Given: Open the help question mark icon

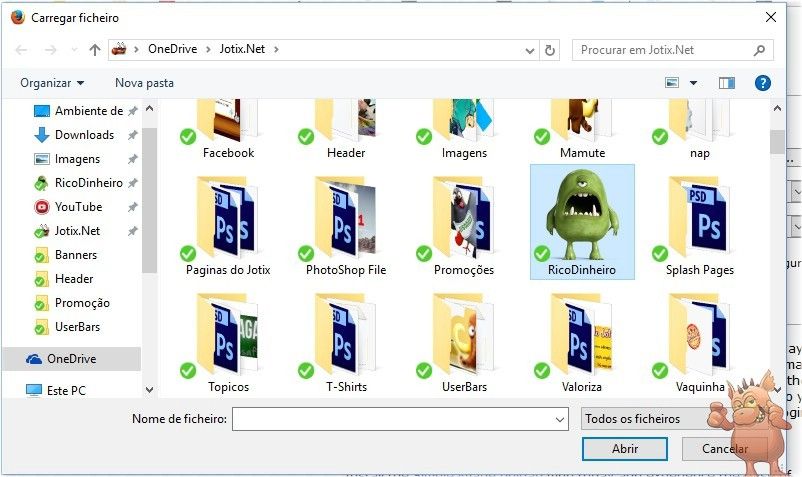Looking at the screenshot, I should pos(763,83).
